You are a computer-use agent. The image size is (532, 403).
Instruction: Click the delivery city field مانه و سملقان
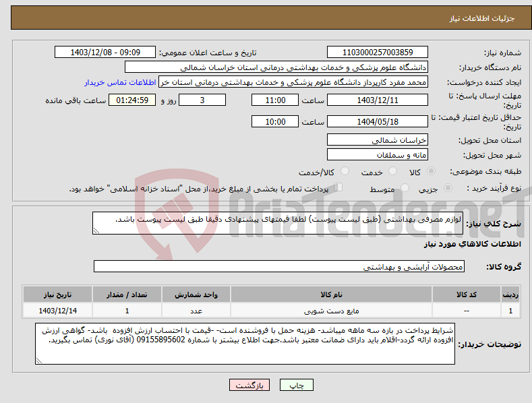click(378, 155)
